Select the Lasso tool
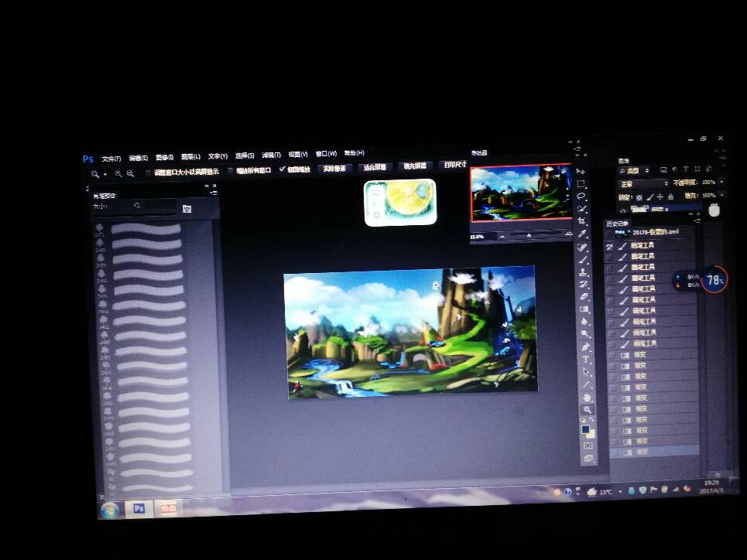747x560 pixels. coord(581,196)
